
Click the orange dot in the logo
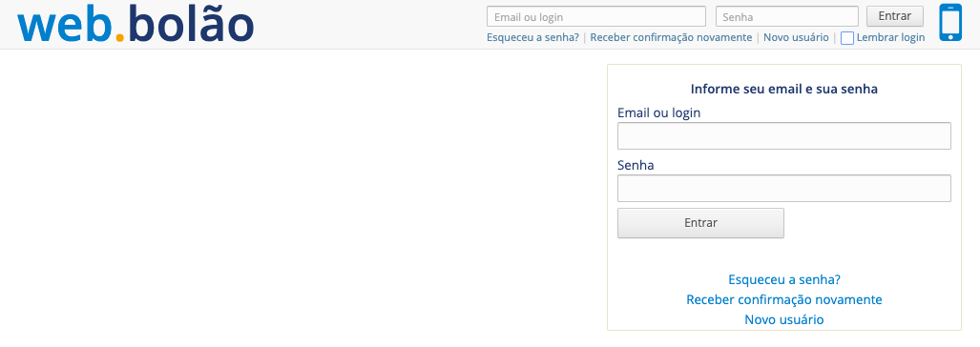[120, 37]
